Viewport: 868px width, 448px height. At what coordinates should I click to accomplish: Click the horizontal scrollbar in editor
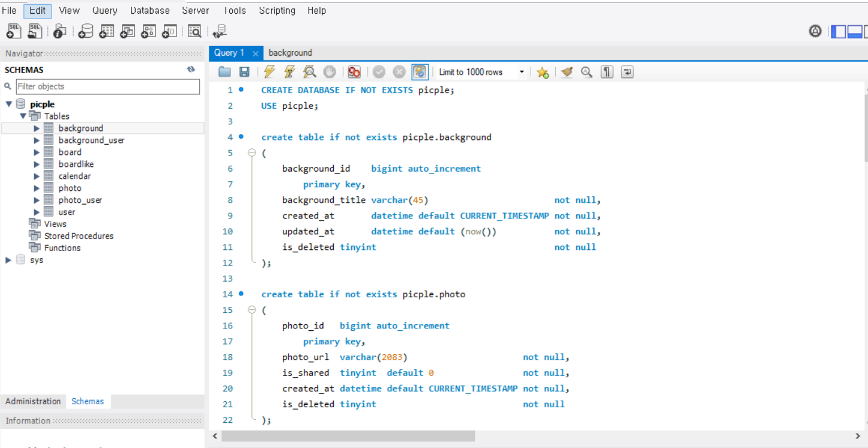348,436
